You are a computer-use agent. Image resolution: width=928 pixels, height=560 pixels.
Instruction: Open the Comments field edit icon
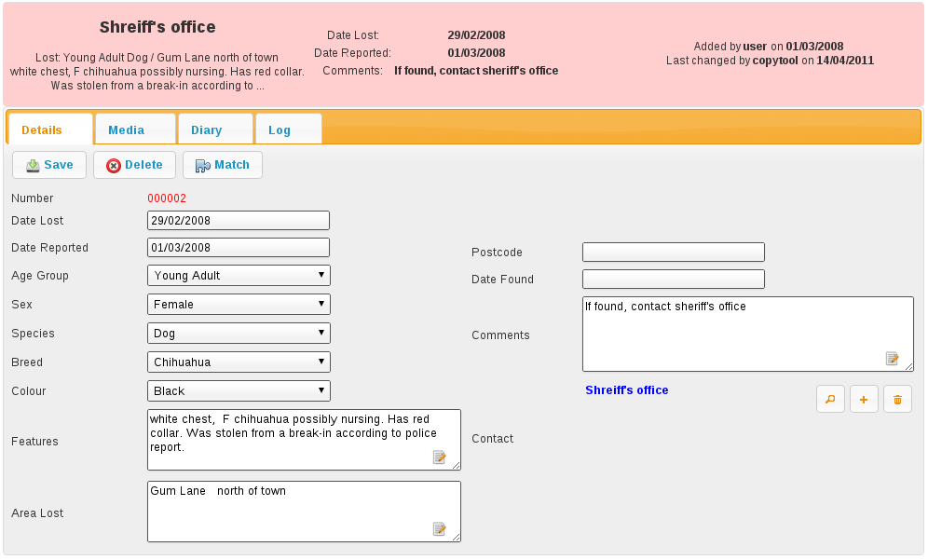[x=893, y=359]
